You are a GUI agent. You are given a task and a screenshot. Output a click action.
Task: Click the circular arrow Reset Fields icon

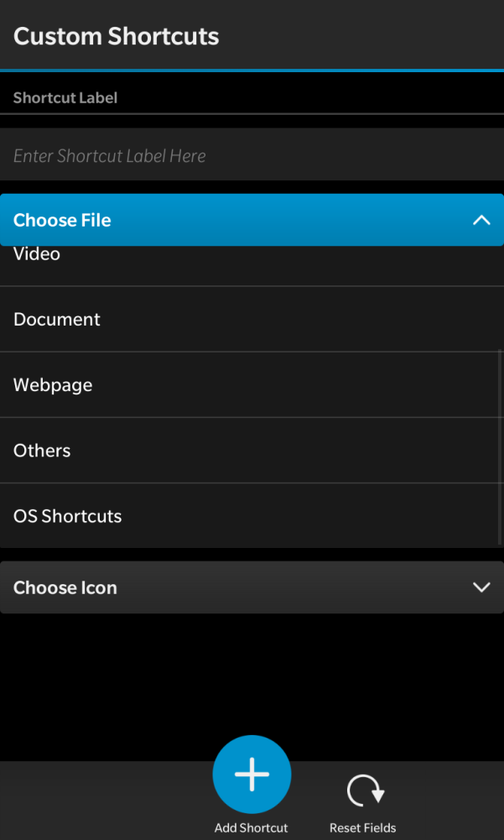tap(365, 791)
